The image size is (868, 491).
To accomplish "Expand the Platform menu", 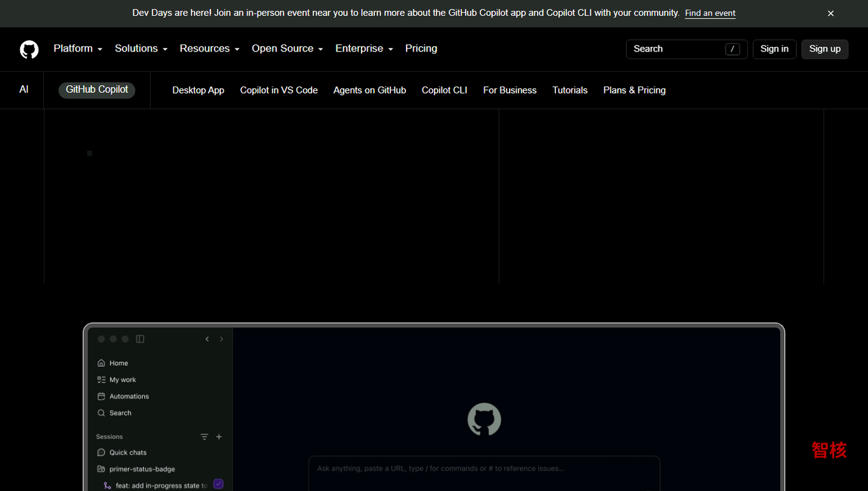I will point(78,48).
